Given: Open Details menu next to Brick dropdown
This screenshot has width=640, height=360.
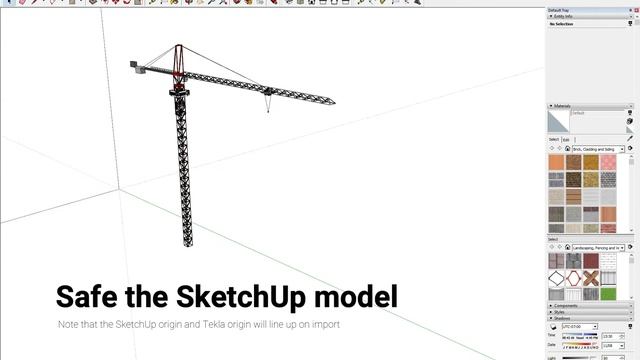Looking at the screenshot, I should 630,148.
